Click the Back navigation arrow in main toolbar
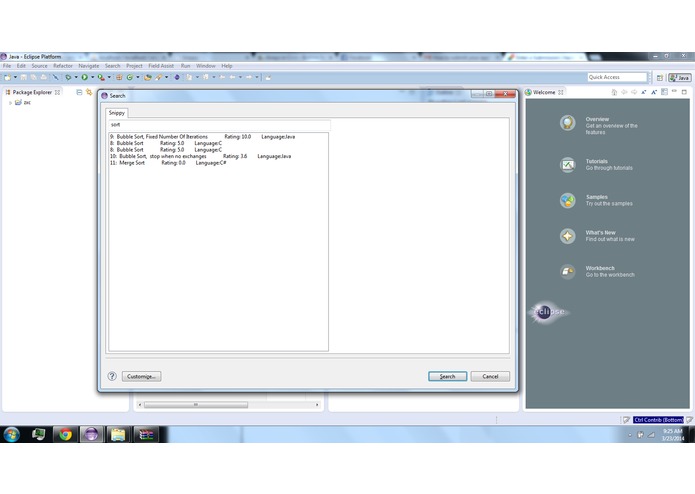 tap(232, 77)
